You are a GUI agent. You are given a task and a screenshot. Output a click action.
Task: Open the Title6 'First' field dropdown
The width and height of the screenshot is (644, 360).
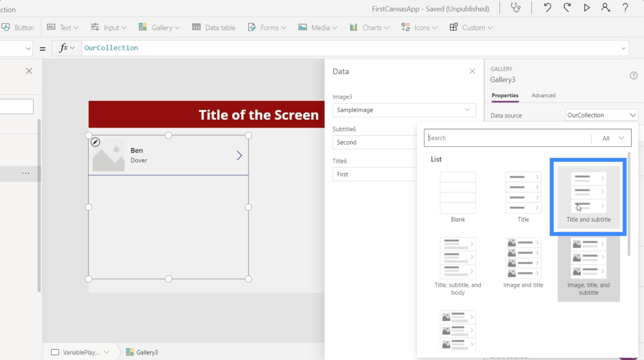click(x=375, y=174)
